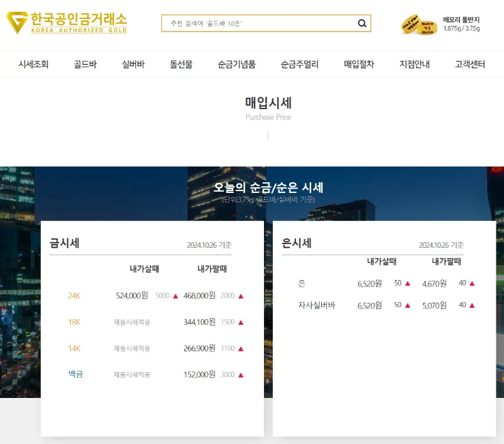Navigate to 고객센터

pyautogui.click(x=469, y=64)
